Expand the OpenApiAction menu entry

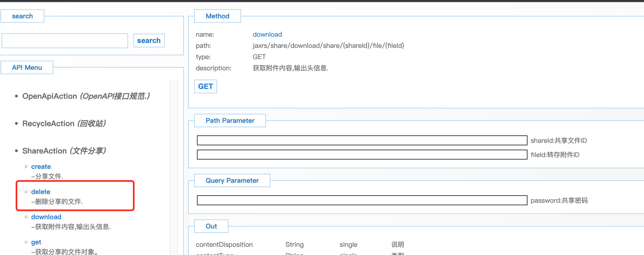(50, 96)
